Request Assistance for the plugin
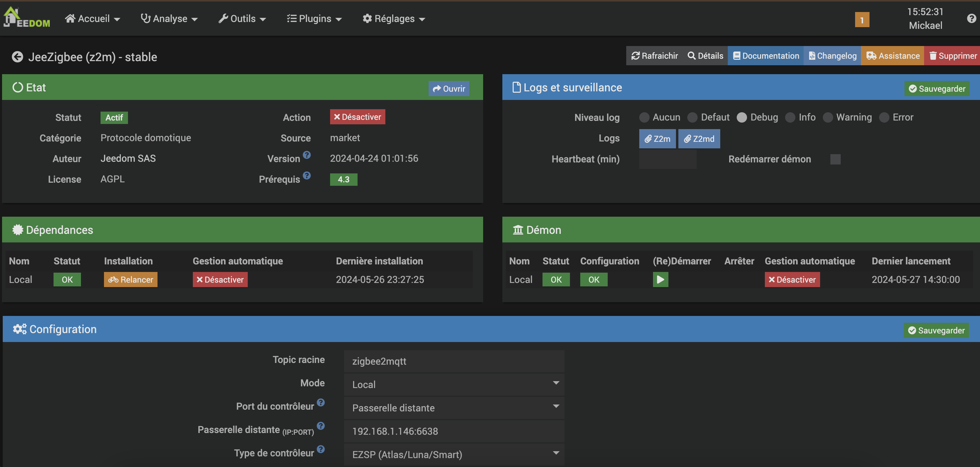The width and height of the screenshot is (980, 467). (892, 56)
